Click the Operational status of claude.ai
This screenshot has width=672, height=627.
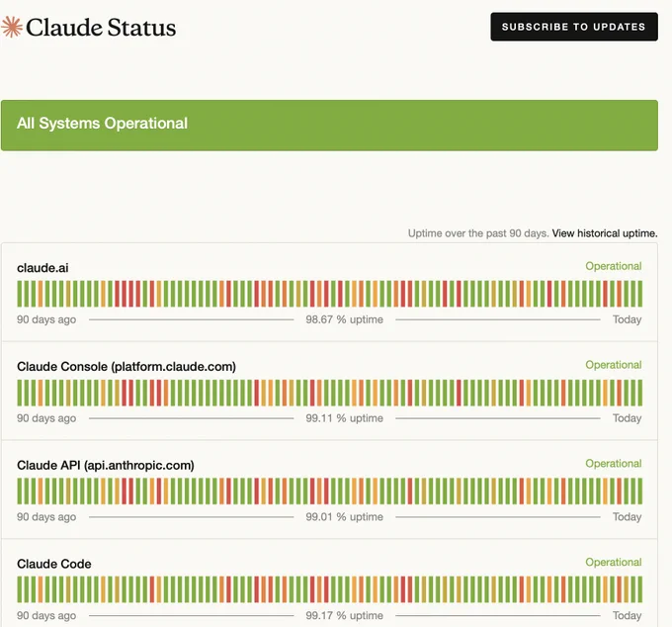pos(614,266)
